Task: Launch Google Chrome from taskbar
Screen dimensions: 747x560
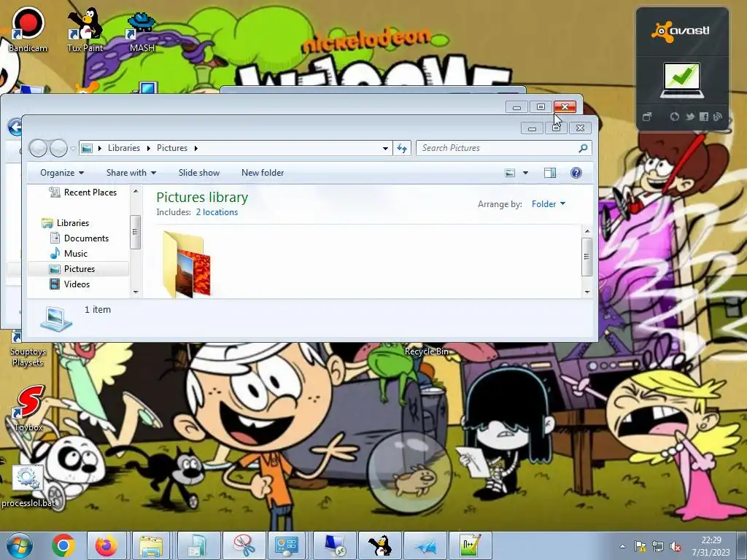Action: pyautogui.click(x=63, y=545)
